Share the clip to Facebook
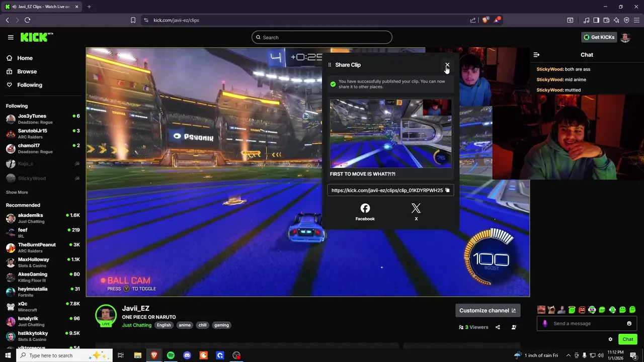 365,212
